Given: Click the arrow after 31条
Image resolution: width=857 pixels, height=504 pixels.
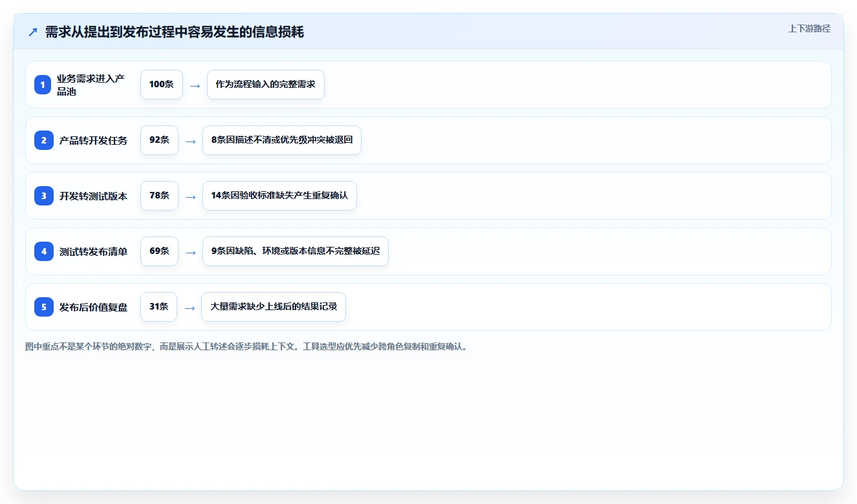Looking at the screenshot, I should point(190,308).
